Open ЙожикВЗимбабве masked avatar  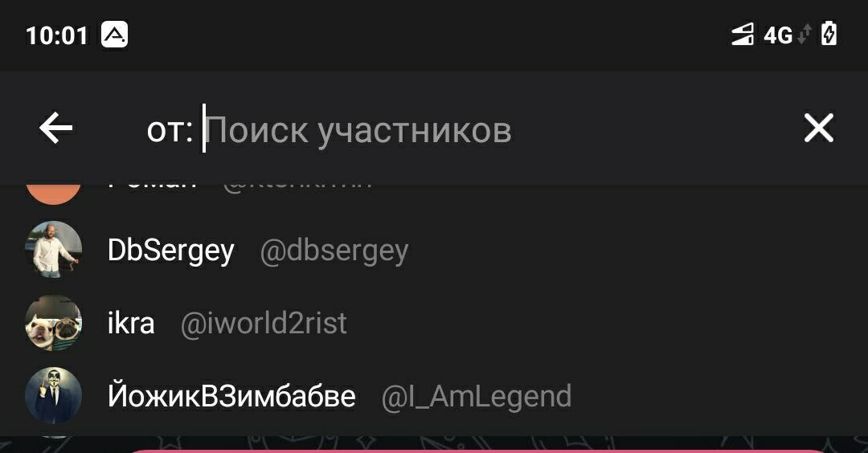pos(54,395)
